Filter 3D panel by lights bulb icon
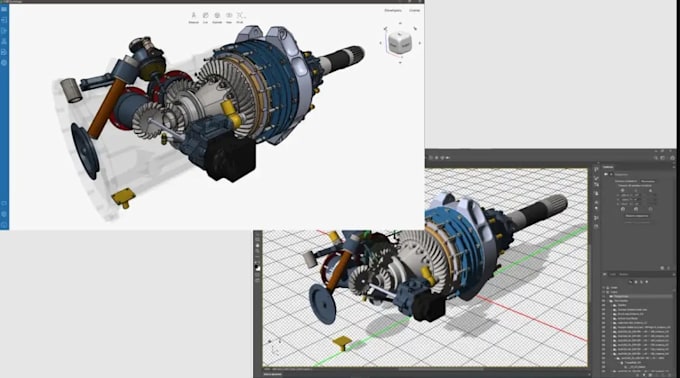This screenshot has height=378, width=680. (x=647, y=282)
